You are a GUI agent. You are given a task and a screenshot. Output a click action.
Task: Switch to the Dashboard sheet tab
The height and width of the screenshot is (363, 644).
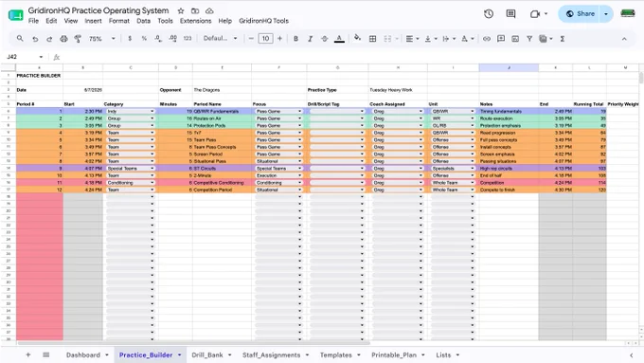pyautogui.click(x=83, y=354)
